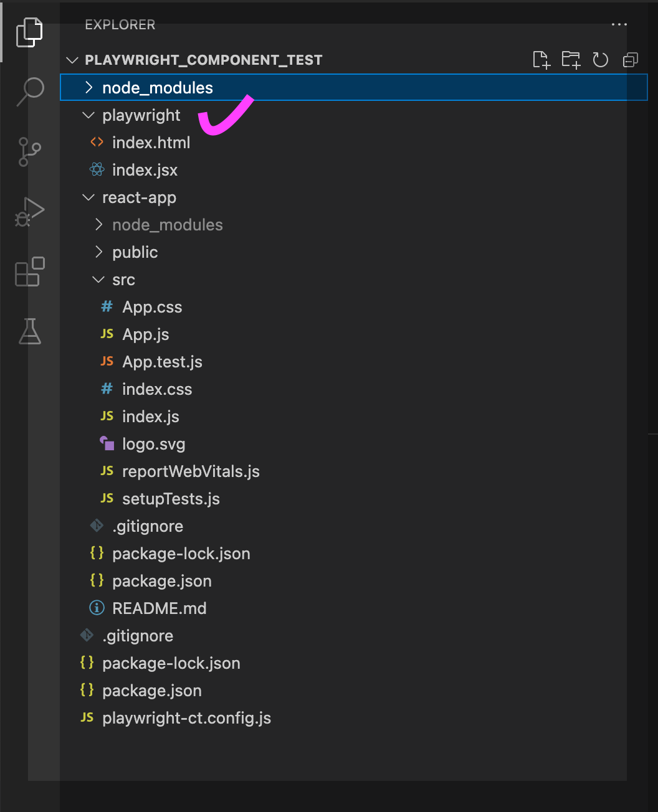Click the New File icon in Explorer
The image size is (658, 812).
click(x=541, y=60)
